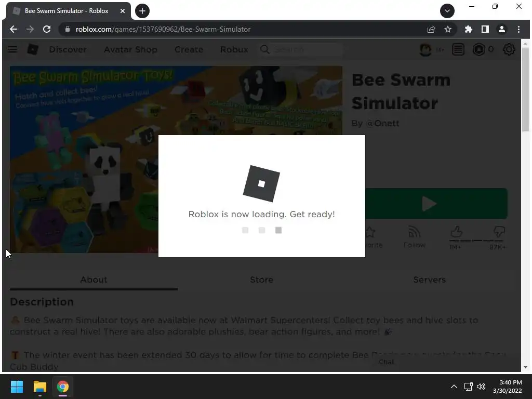This screenshot has width=532, height=399.
Task: Reload the Roblox page
Action: pyautogui.click(x=47, y=29)
